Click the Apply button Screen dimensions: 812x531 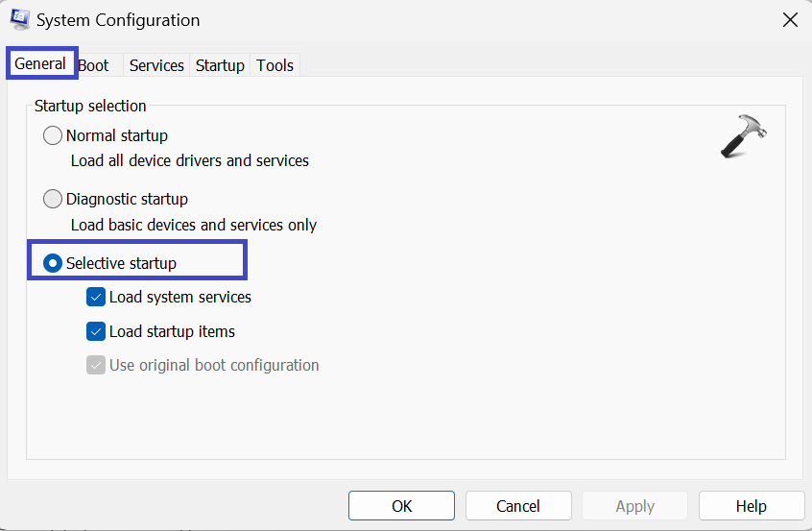[x=634, y=506]
